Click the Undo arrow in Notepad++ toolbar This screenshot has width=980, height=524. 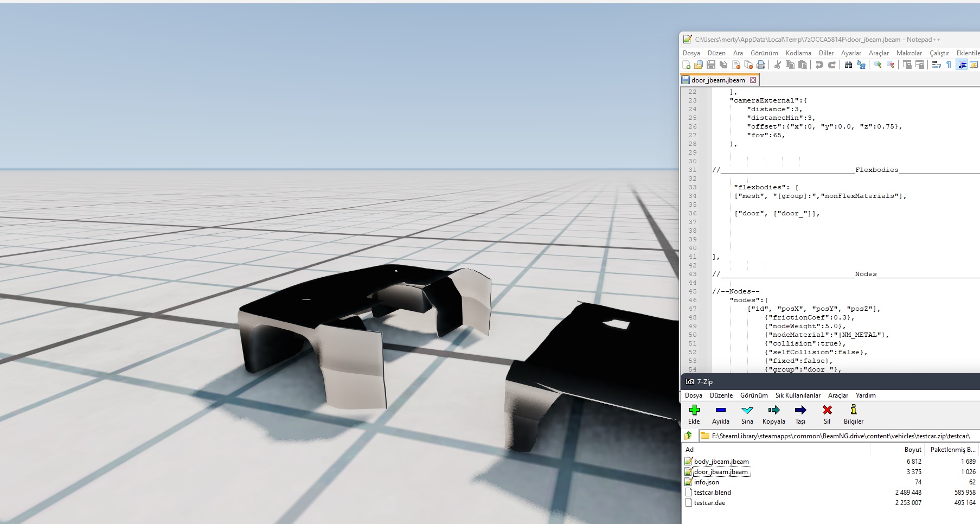[x=819, y=65]
